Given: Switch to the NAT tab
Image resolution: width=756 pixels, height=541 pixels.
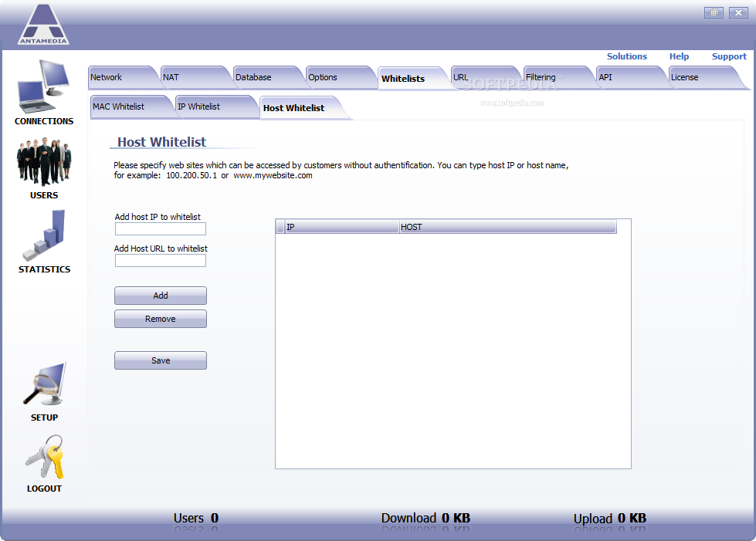Looking at the screenshot, I should click(x=196, y=77).
